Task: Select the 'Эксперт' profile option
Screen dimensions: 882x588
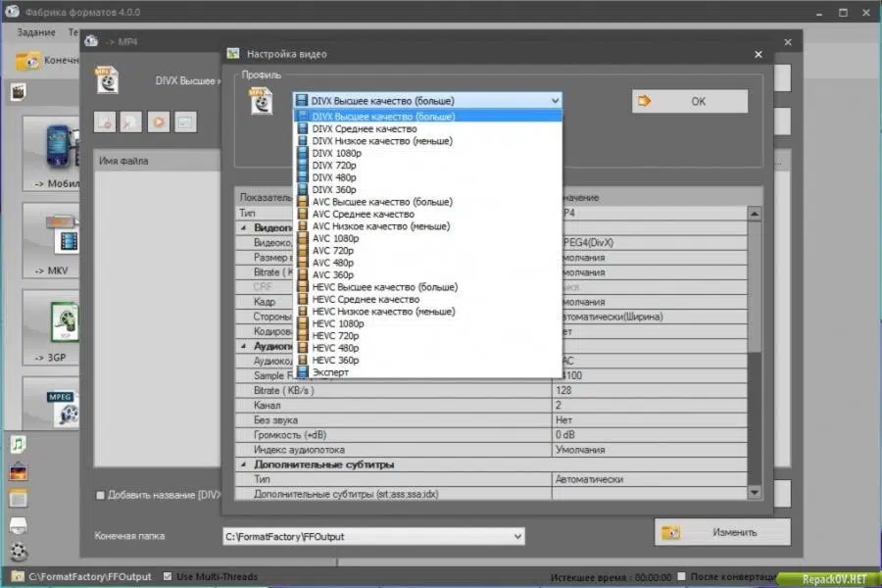Action: click(330, 372)
